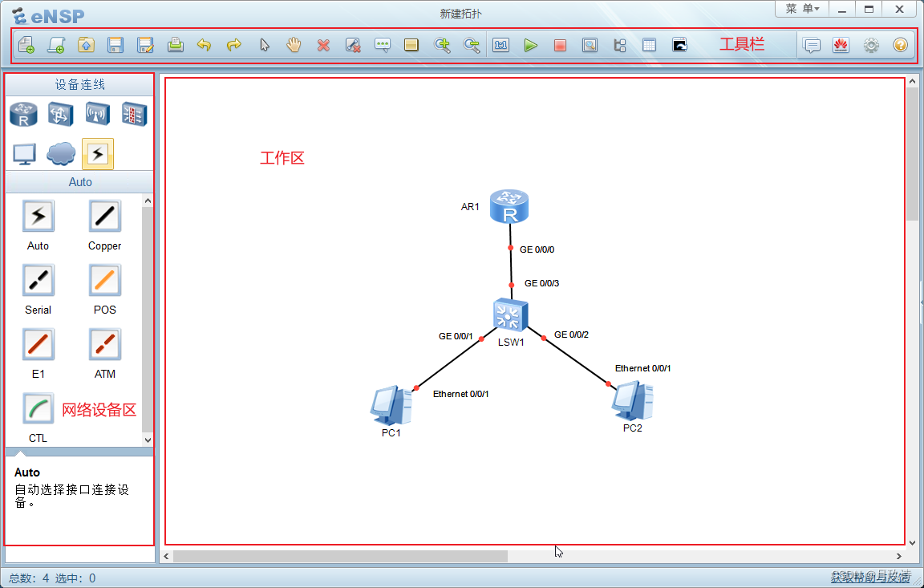Open settings gear icon
The height and width of the screenshot is (588, 924).
coord(871,45)
